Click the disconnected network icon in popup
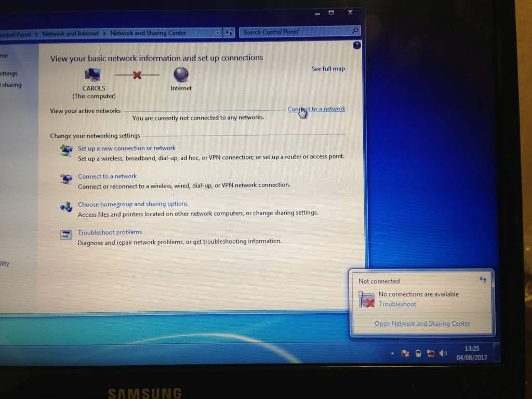 [366, 299]
